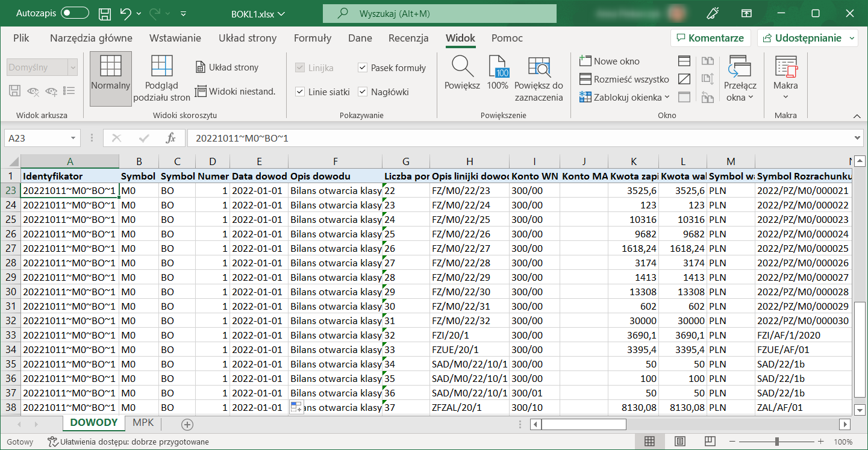Image resolution: width=868 pixels, height=450 pixels.
Task: Click the Komentarze button
Action: (x=710, y=38)
